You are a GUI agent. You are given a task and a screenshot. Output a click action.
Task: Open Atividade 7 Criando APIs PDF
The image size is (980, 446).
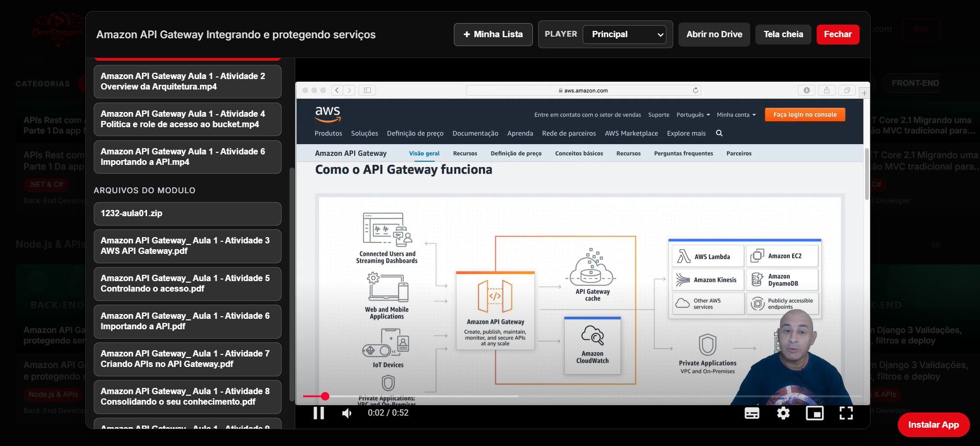click(187, 359)
